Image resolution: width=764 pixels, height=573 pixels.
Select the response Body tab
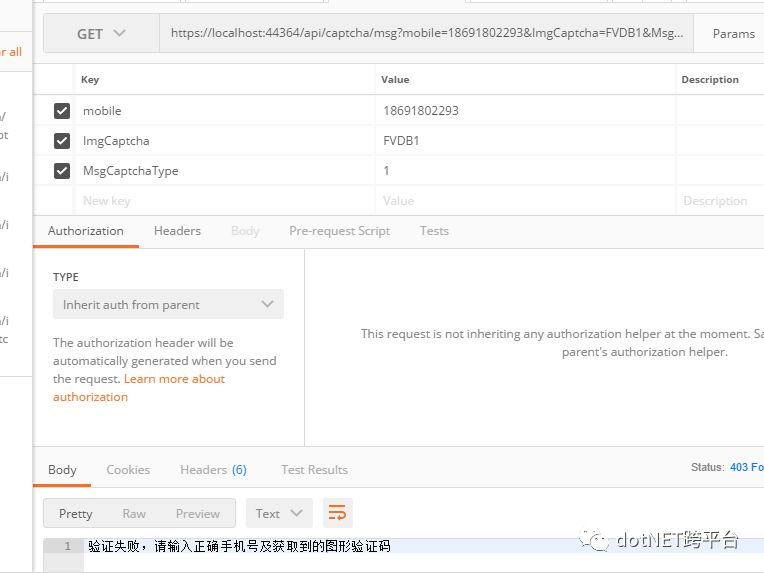pyautogui.click(x=62, y=470)
